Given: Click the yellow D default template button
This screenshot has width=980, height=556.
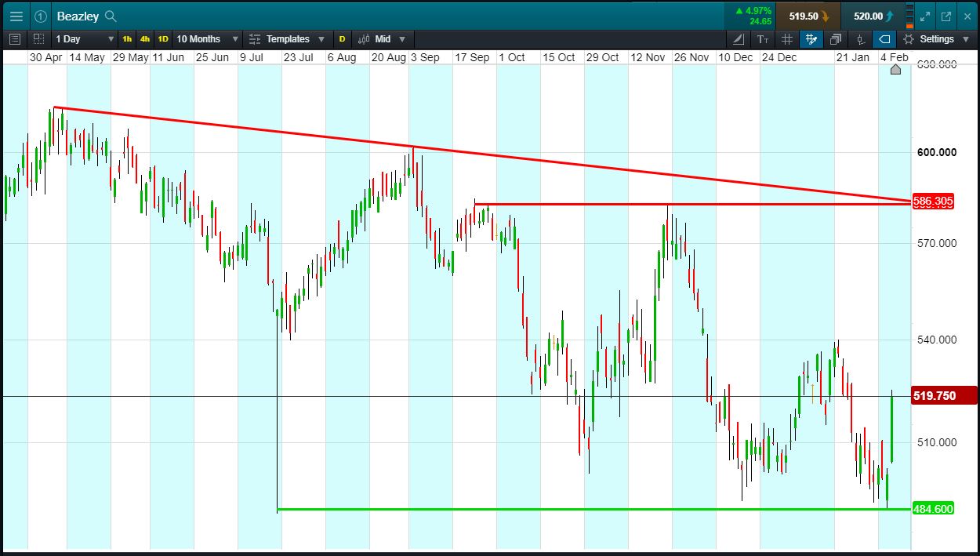Looking at the screenshot, I should click(342, 38).
